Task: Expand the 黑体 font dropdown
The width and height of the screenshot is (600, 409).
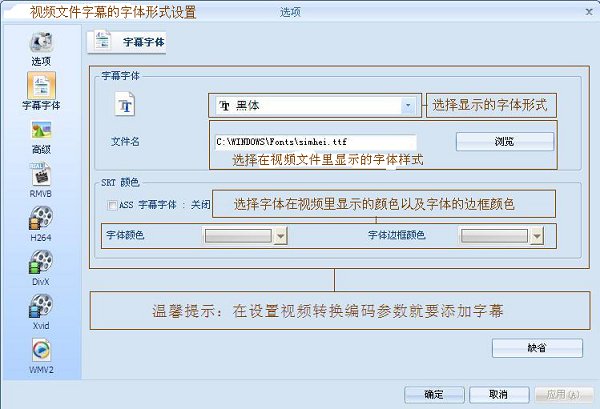Action: (408, 105)
